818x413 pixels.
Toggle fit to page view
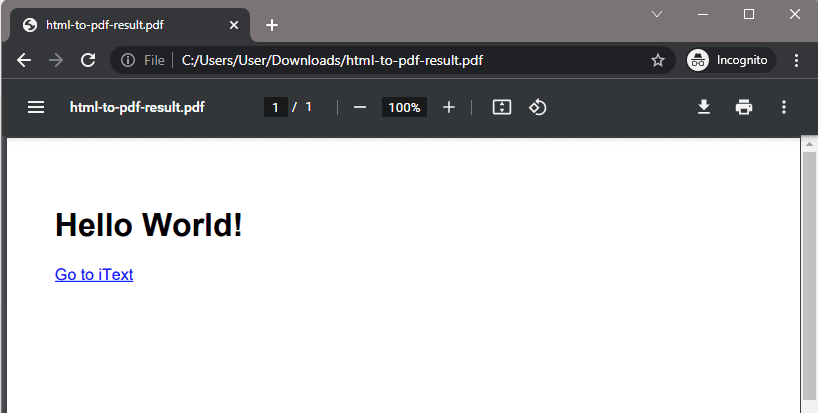click(x=502, y=107)
